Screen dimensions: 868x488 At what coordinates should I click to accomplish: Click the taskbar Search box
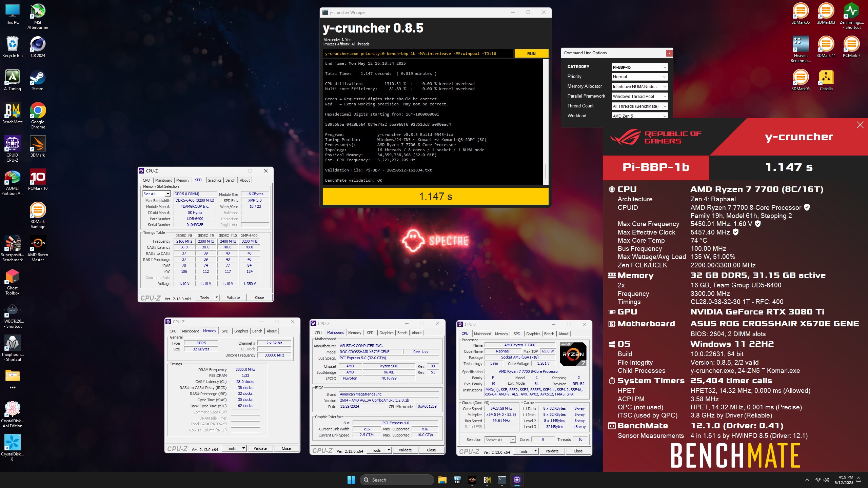[397, 480]
